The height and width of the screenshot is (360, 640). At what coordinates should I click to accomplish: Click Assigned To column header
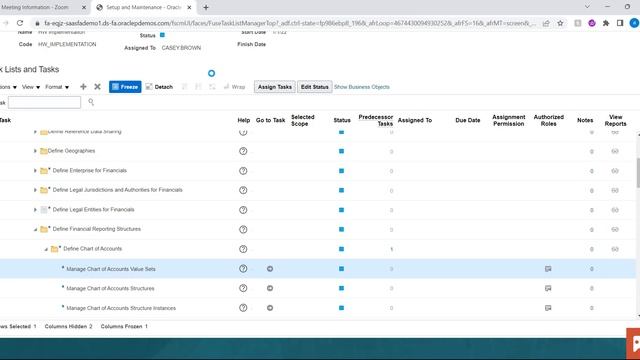[x=415, y=120]
